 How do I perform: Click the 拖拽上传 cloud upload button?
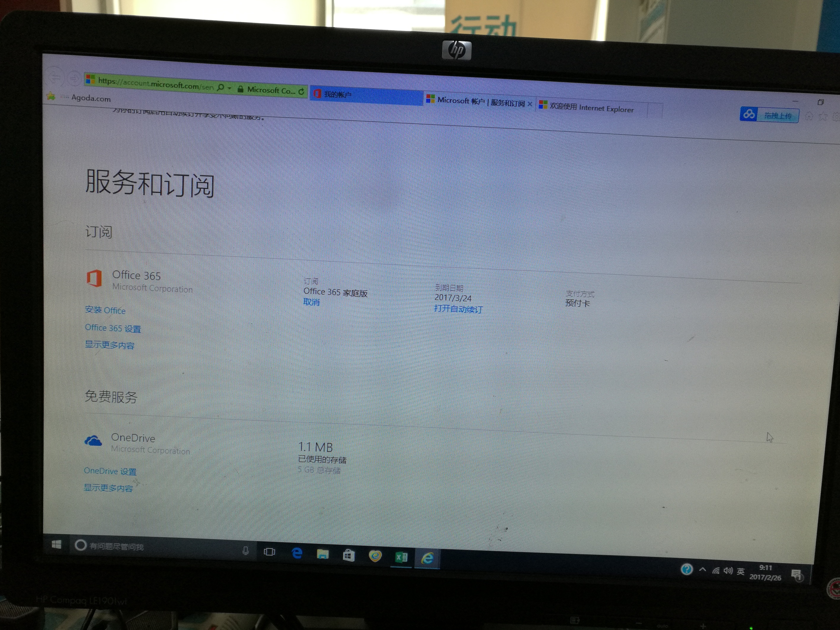coord(769,115)
